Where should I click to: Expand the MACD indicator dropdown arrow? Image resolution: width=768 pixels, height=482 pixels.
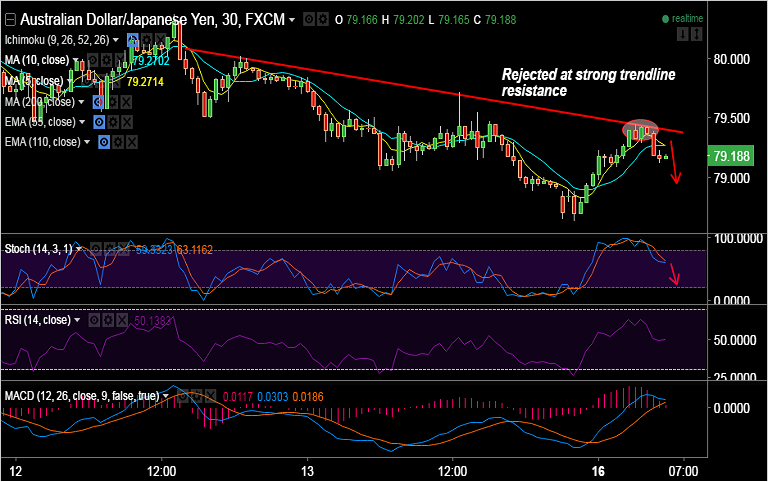166,396
